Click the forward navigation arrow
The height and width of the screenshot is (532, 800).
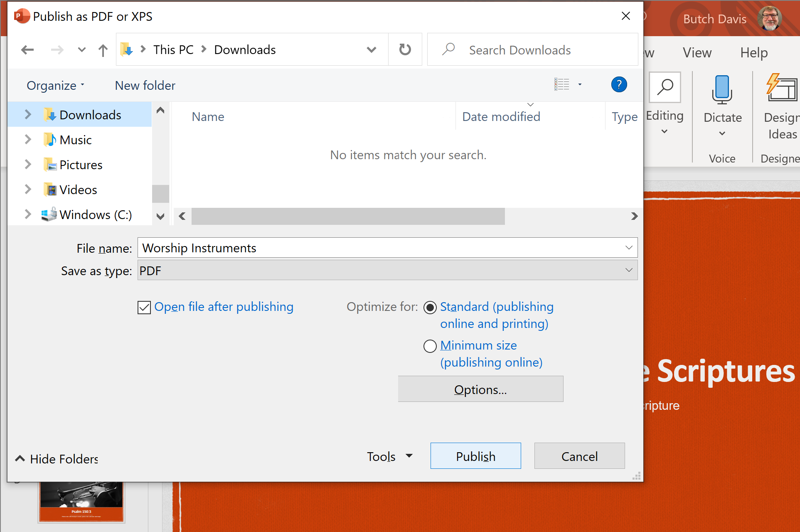(x=57, y=50)
